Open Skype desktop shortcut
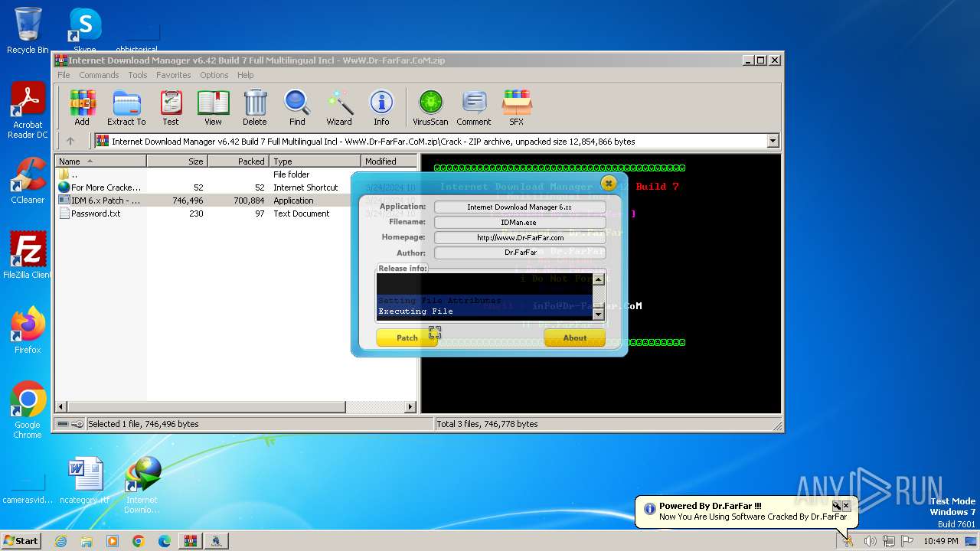This screenshot has width=980, height=551. (85, 31)
